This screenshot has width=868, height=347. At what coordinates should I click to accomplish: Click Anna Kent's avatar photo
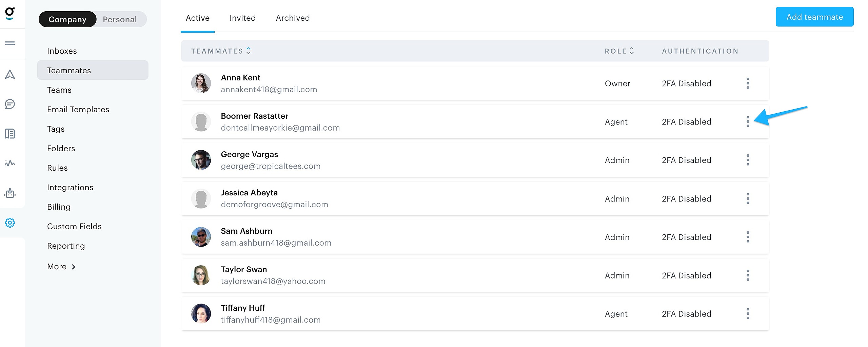point(201,83)
